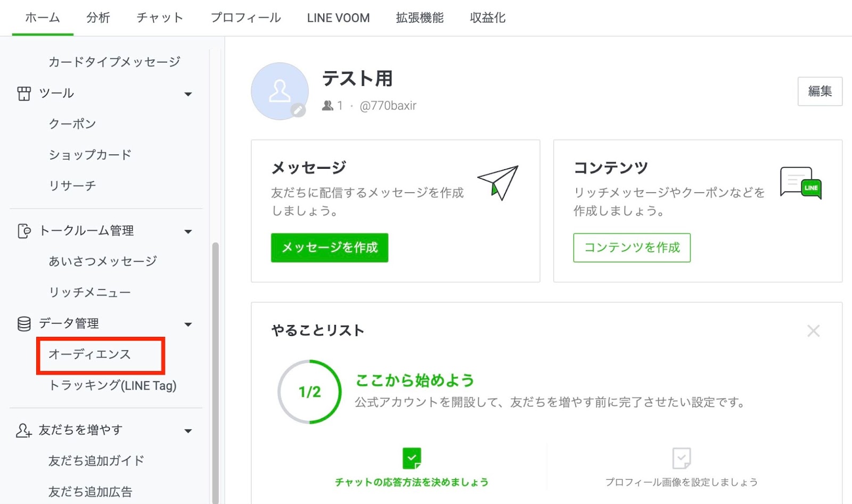
Task: Open リサーチ in sidebar
Action: 72,186
